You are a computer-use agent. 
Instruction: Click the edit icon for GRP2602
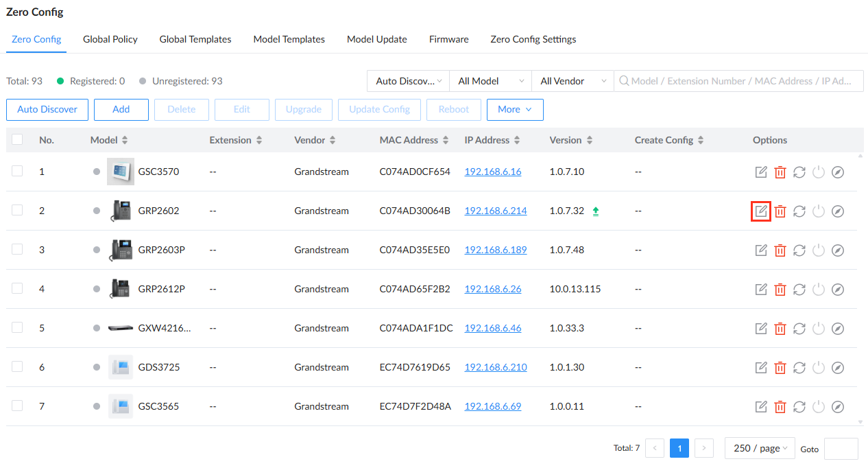(x=760, y=211)
